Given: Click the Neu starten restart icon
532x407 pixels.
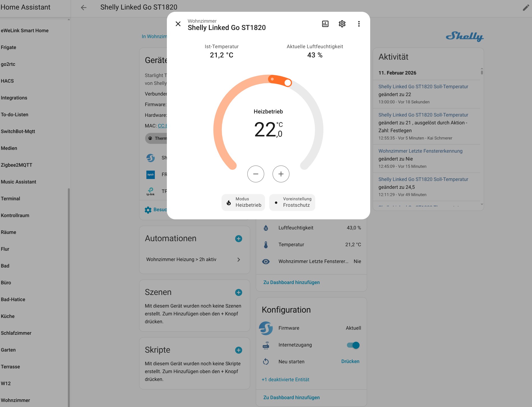Looking at the screenshot, I should pos(266,362).
